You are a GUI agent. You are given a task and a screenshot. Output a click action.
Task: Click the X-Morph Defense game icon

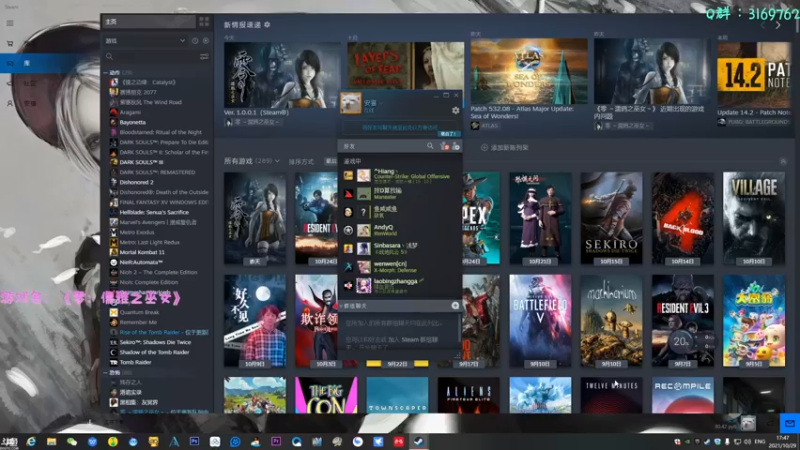pyautogui.click(x=348, y=267)
